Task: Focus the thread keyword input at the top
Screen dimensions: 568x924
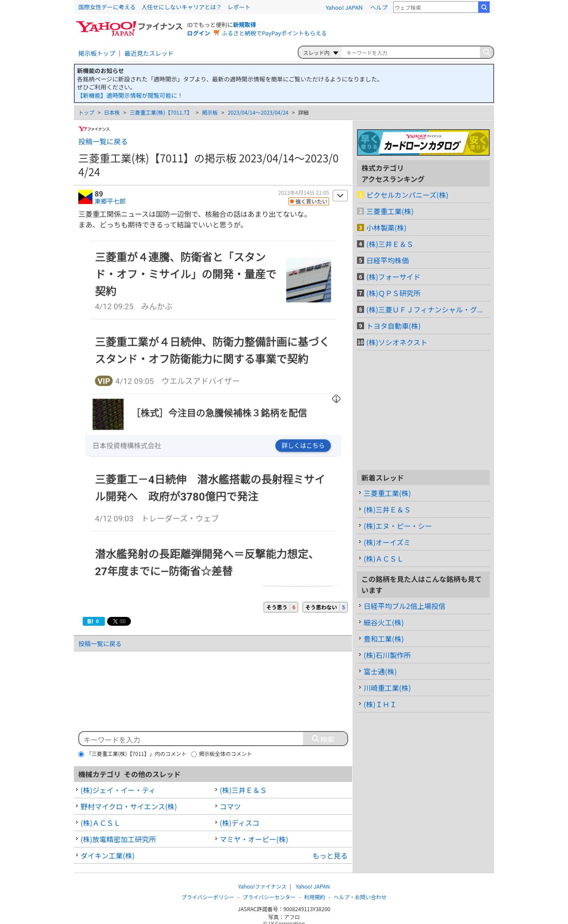Action: pyautogui.click(x=411, y=53)
